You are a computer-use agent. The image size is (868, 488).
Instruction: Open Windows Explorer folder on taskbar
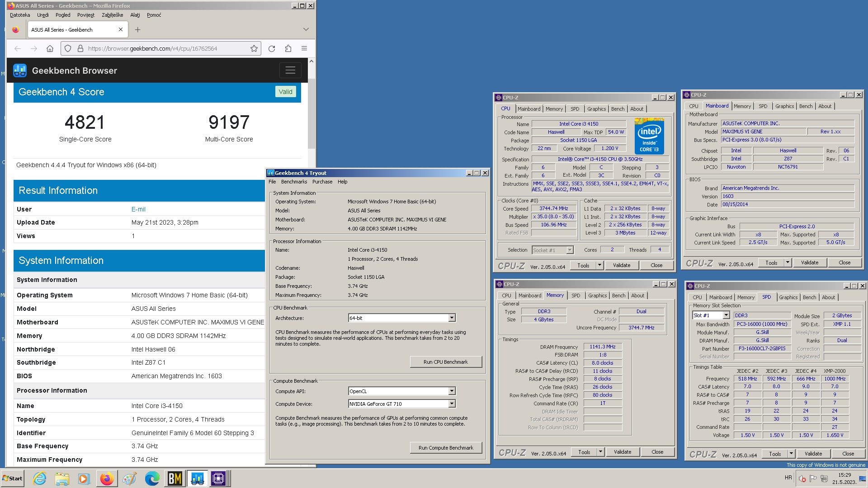(62, 479)
